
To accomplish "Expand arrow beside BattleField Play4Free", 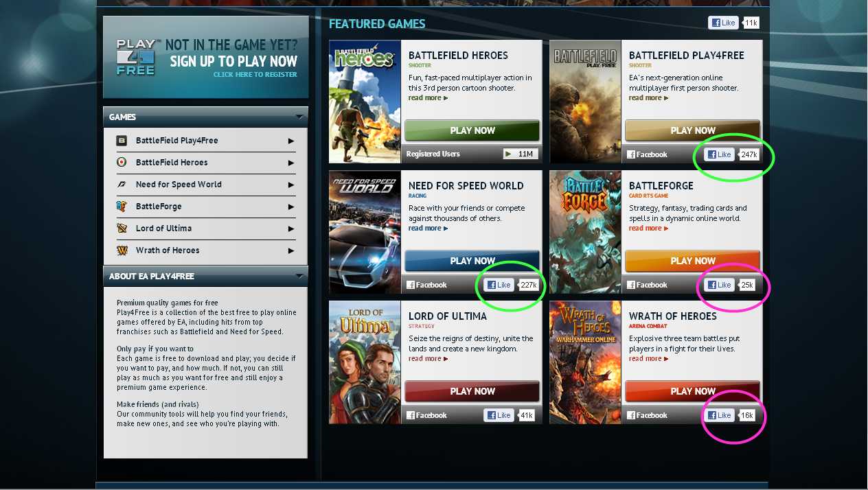I will (291, 141).
